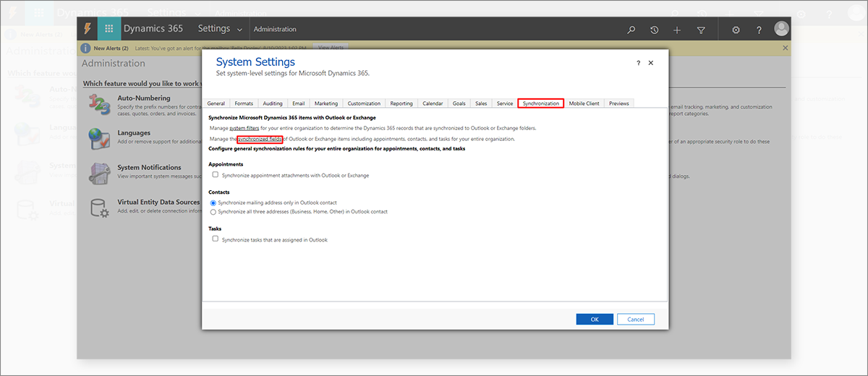The height and width of the screenshot is (376, 868).
Task: Open the Languages feature link
Action: tap(134, 132)
